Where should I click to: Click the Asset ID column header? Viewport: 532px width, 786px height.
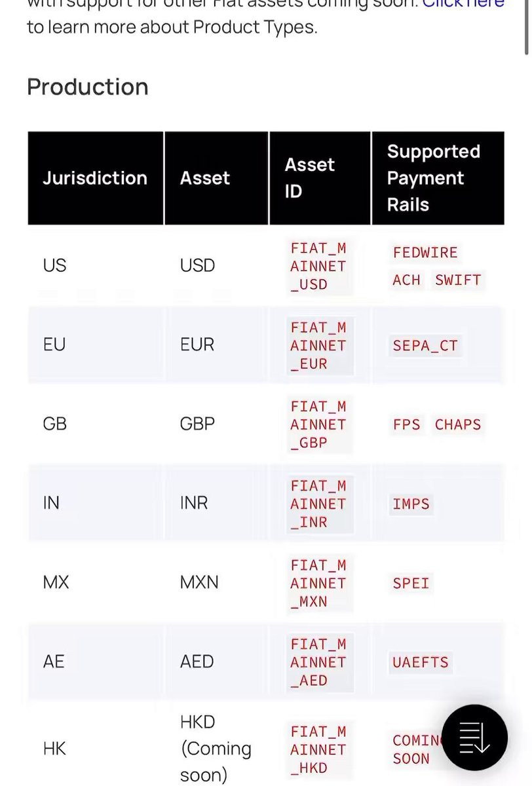pyautogui.click(x=309, y=178)
